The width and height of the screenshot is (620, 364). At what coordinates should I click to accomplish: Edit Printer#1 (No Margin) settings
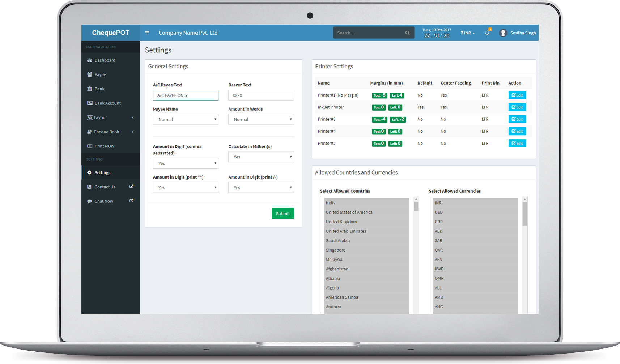(x=517, y=95)
